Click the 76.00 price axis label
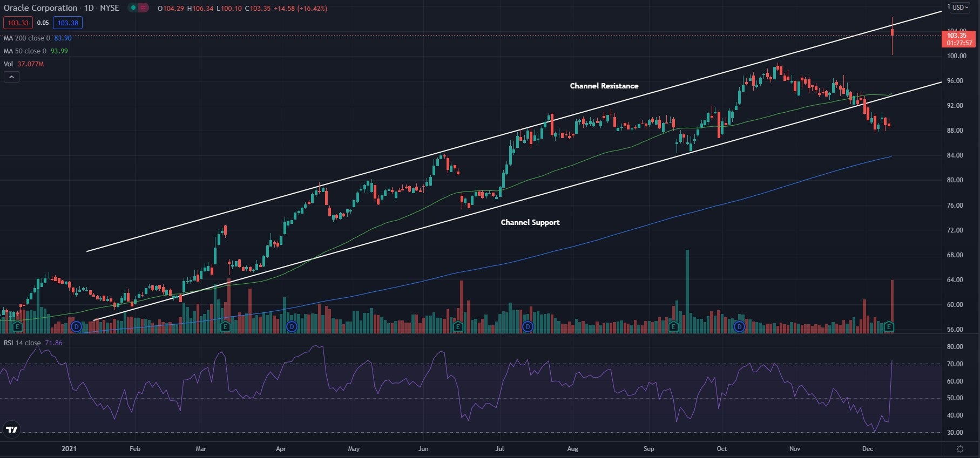 click(x=955, y=206)
